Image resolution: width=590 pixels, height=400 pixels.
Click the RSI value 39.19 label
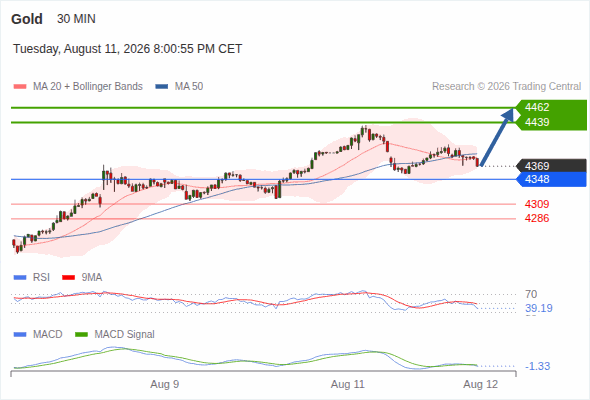click(539, 309)
